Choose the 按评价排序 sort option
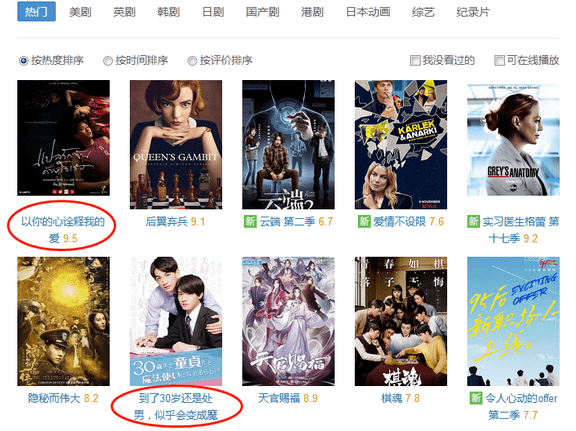This screenshot has height=431, width=576. point(192,61)
